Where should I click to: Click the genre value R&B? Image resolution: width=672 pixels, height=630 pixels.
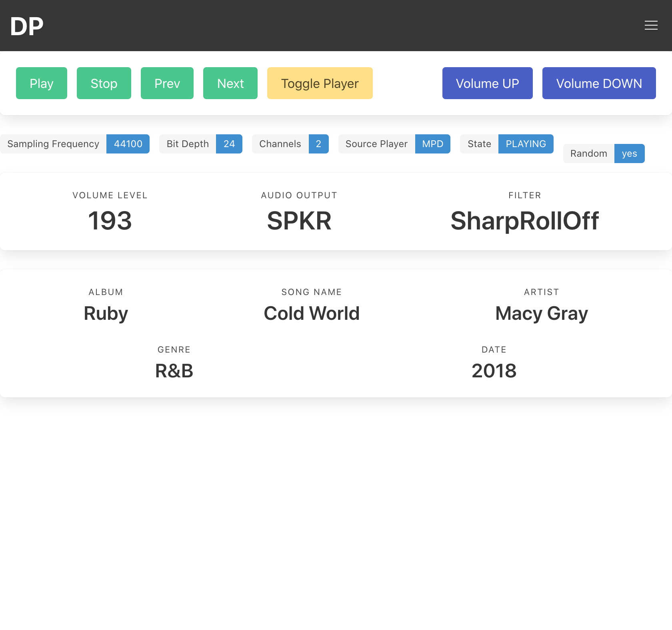pyautogui.click(x=174, y=371)
